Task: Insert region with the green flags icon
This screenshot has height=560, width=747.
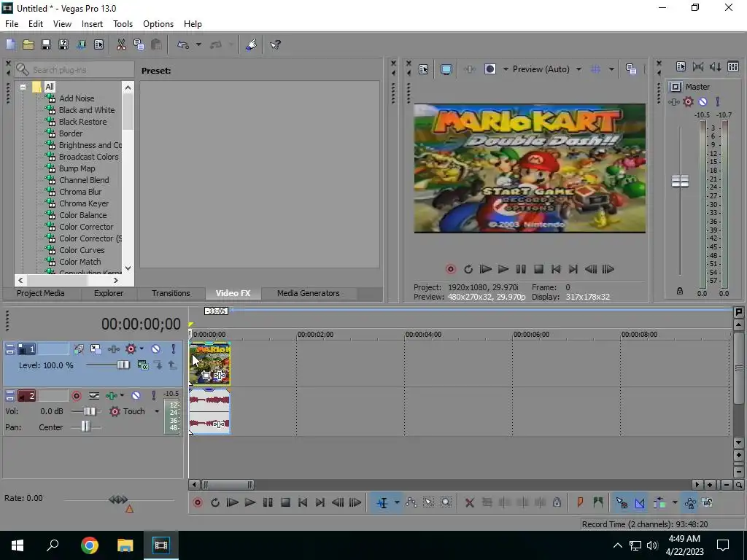Action: (x=598, y=503)
